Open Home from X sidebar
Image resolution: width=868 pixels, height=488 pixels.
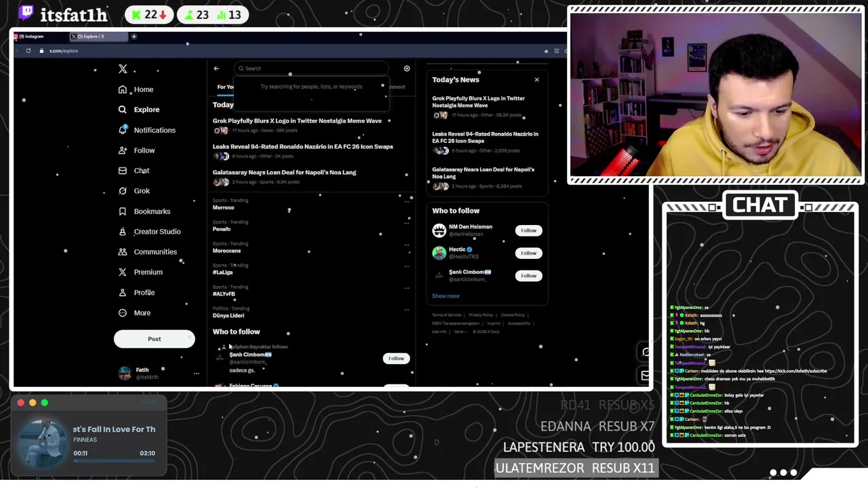(136, 89)
